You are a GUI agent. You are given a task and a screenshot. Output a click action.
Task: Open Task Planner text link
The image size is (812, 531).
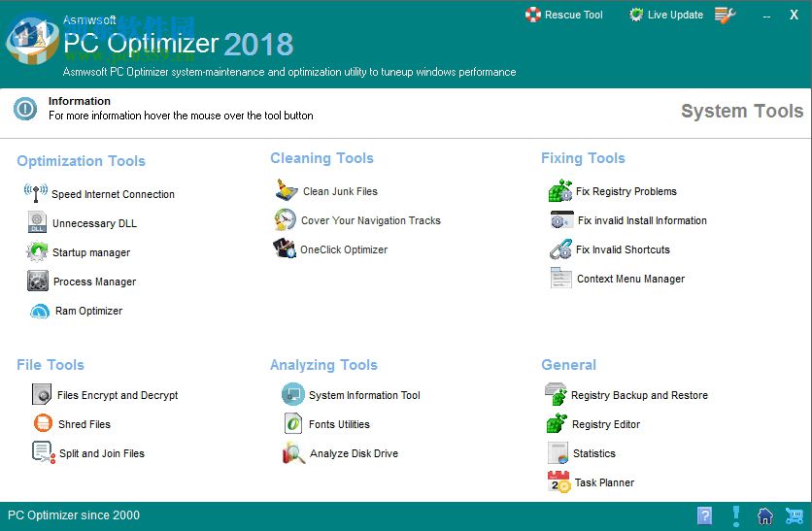click(x=604, y=482)
